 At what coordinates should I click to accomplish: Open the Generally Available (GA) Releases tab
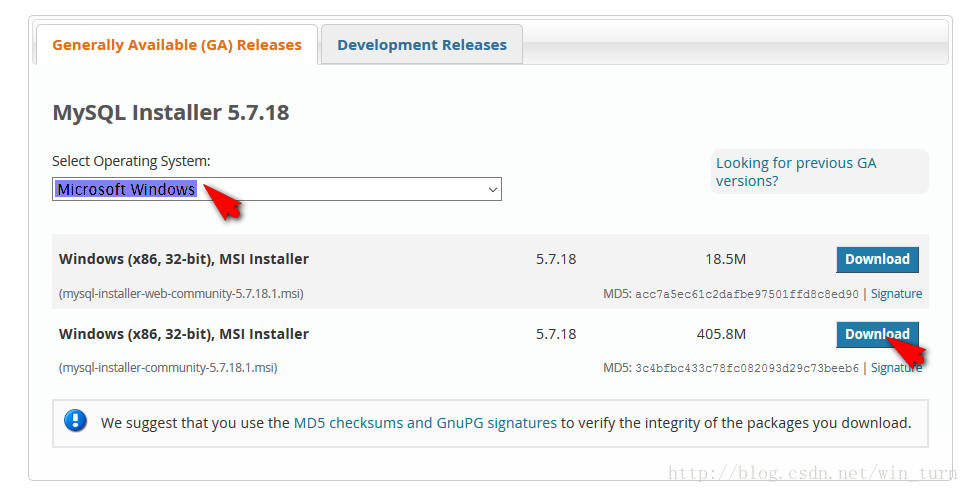tap(177, 45)
